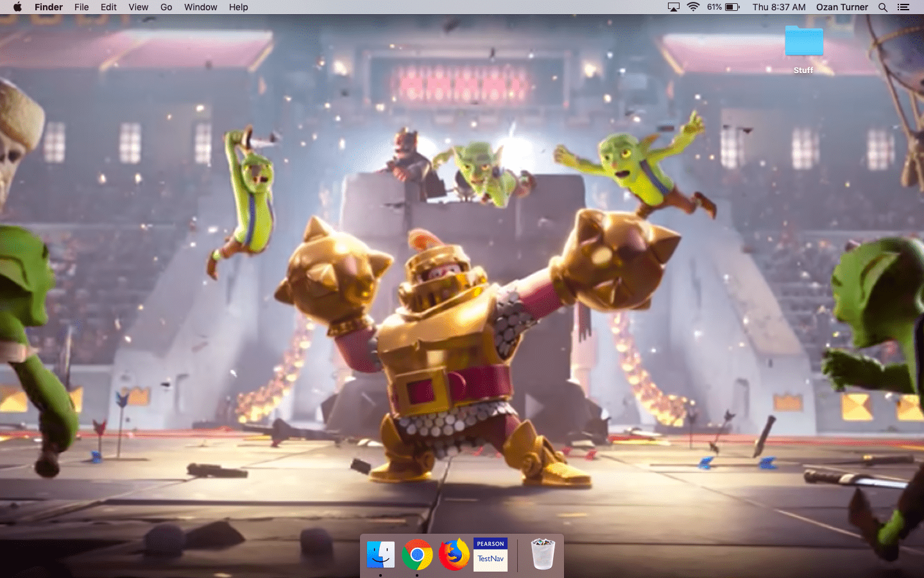Image resolution: width=924 pixels, height=578 pixels.
Task: Open the Trash in the Dock
Action: 543,554
